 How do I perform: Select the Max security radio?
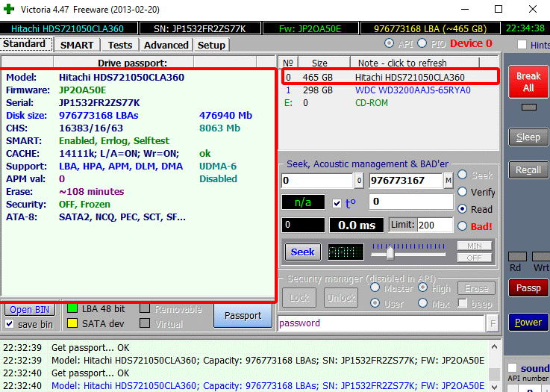pyautogui.click(x=422, y=303)
